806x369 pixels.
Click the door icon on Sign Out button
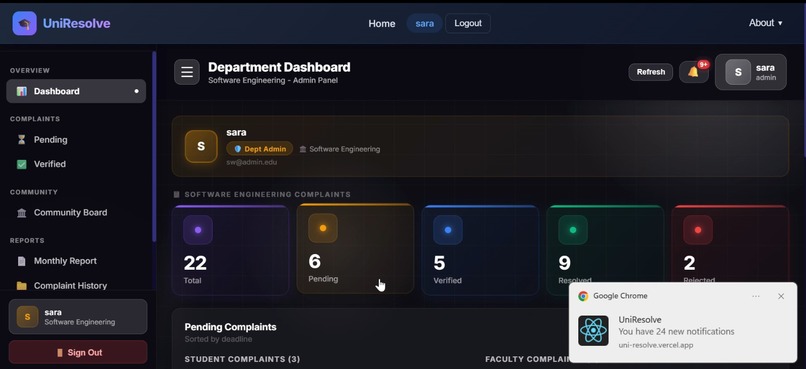click(x=60, y=353)
